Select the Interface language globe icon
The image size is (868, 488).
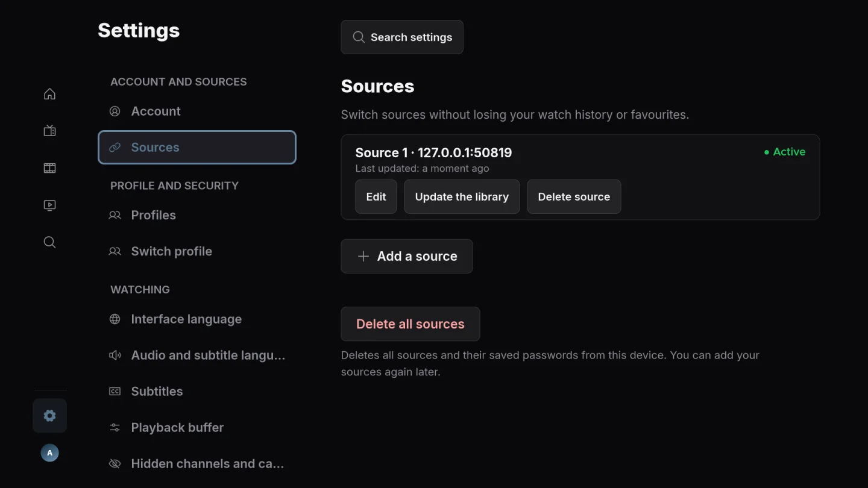pos(115,319)
